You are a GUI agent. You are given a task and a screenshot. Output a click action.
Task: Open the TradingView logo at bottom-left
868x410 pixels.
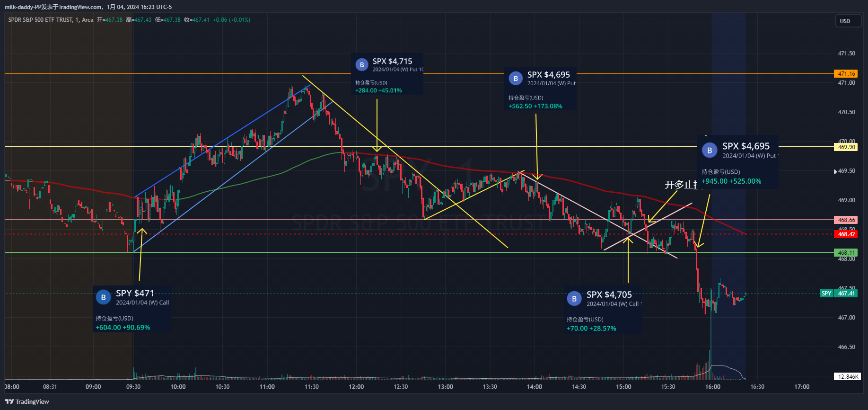click(x=27, y=401)
